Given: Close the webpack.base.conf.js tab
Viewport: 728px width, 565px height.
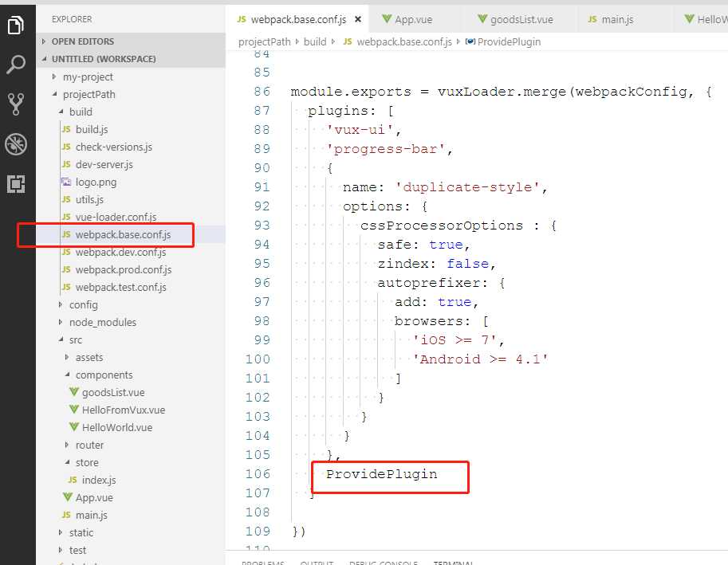Looking at the screenshot, I should (x=358, y=19).
